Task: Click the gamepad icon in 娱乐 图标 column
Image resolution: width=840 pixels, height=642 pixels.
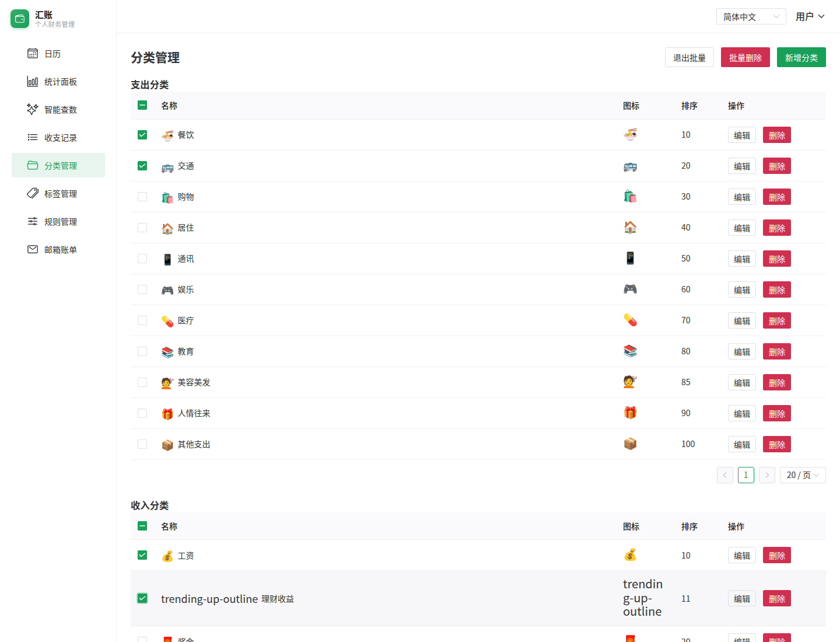Action: pos(630,289)
